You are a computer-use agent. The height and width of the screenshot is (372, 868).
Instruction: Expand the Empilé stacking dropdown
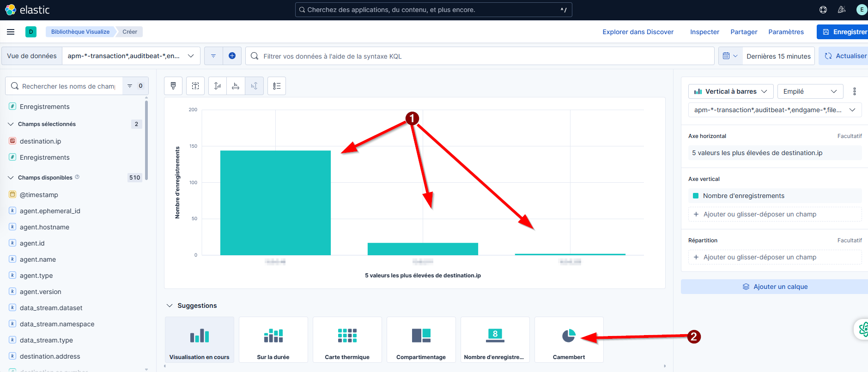click(810, 91)
